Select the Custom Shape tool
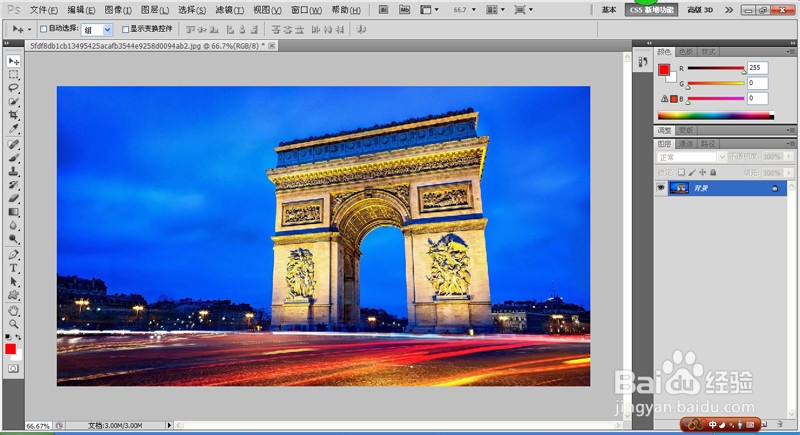The image size is (800, 435). coord(13,295)
